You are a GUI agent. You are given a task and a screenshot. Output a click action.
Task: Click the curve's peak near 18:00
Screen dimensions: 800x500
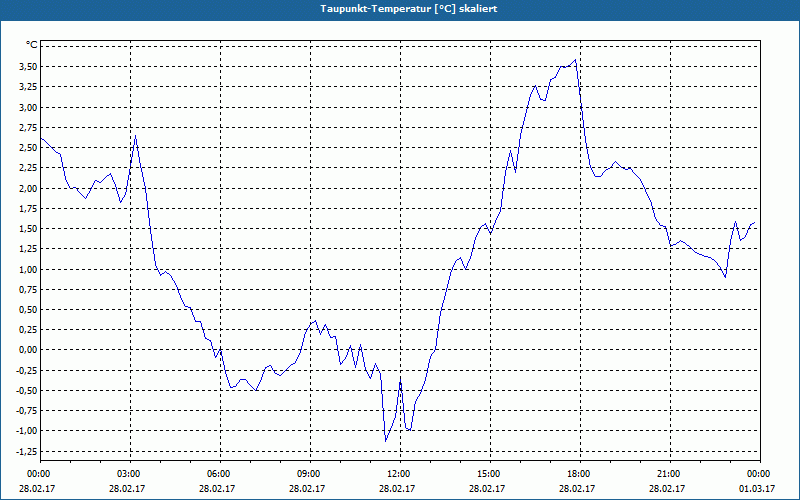[576, 60]
